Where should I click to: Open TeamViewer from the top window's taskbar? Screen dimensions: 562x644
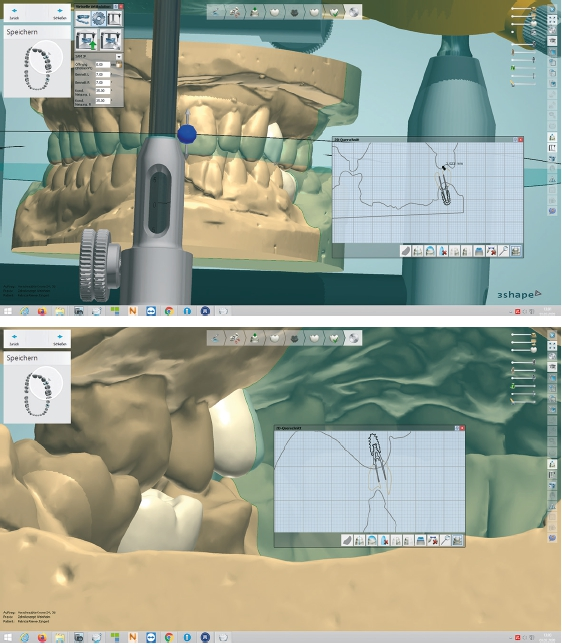coord(151,311)
